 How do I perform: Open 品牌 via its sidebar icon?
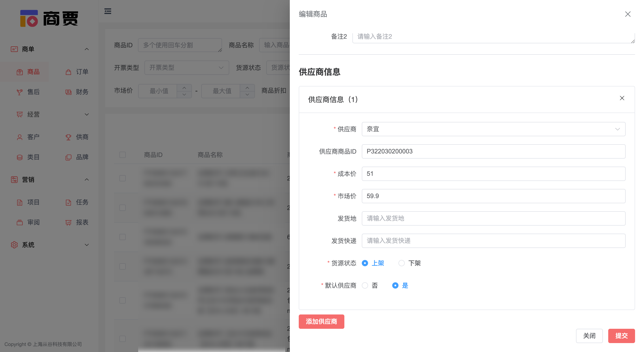click(68, 157)
